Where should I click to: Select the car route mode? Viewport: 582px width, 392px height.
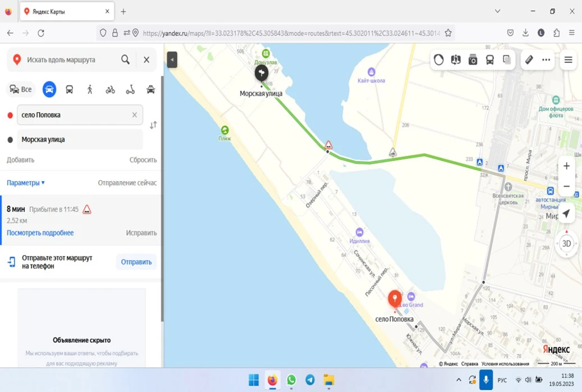[x=49, y=89]
